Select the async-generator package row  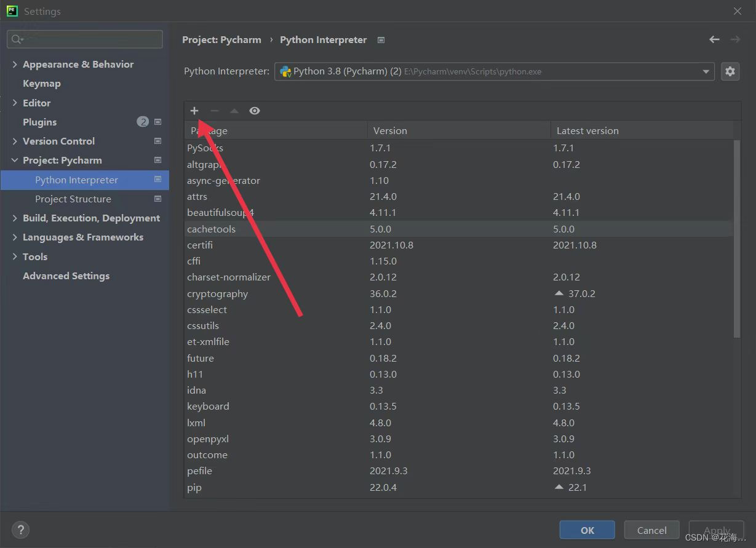pyautogui.click(x=459, y=180)
